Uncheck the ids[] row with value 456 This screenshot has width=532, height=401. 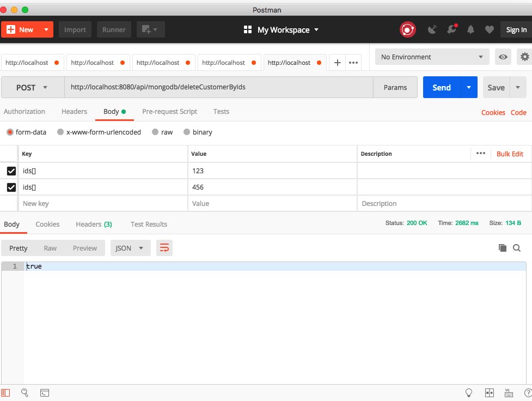pos(11,187)
